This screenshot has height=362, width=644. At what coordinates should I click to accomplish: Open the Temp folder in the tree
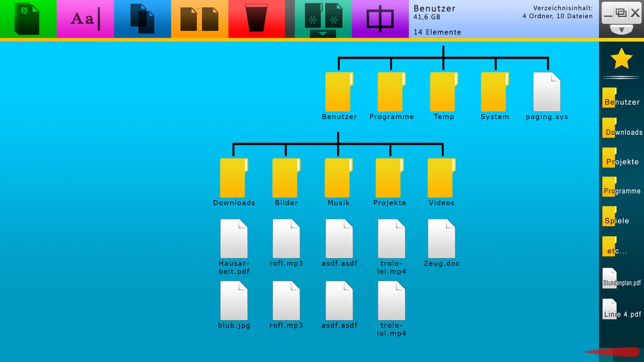(443, 92)
